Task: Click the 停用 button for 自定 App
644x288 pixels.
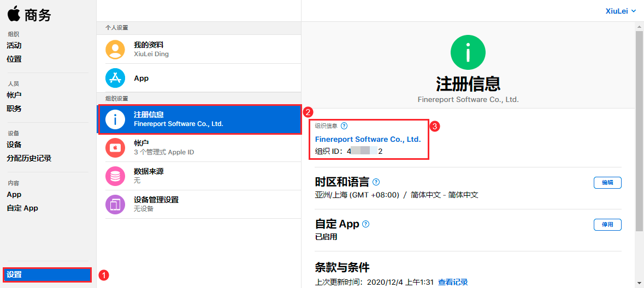Action: pyautogui.click(x=607, y=225)
